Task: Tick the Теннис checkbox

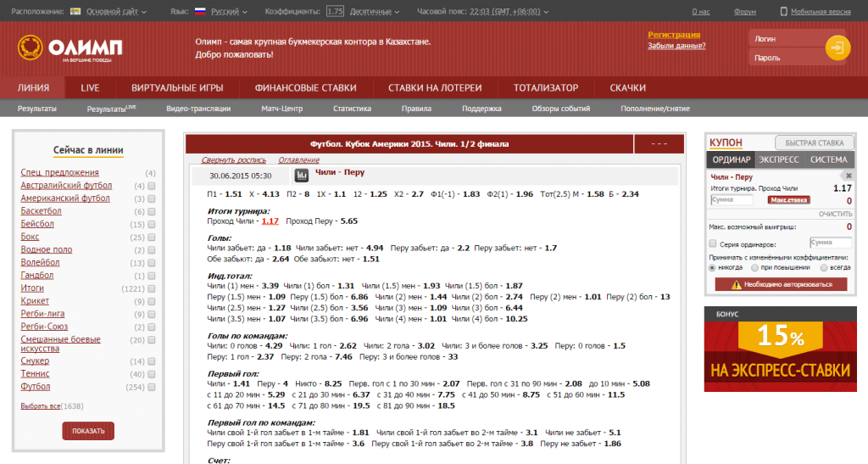Action: 152,374
